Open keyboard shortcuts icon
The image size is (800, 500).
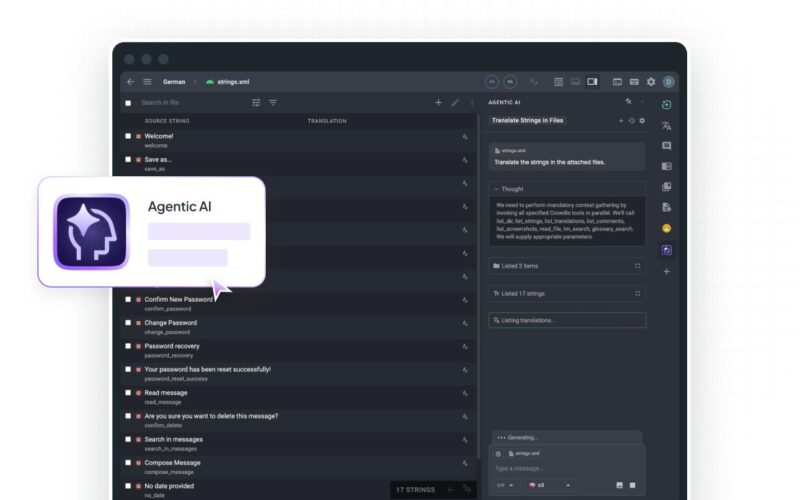634,82
